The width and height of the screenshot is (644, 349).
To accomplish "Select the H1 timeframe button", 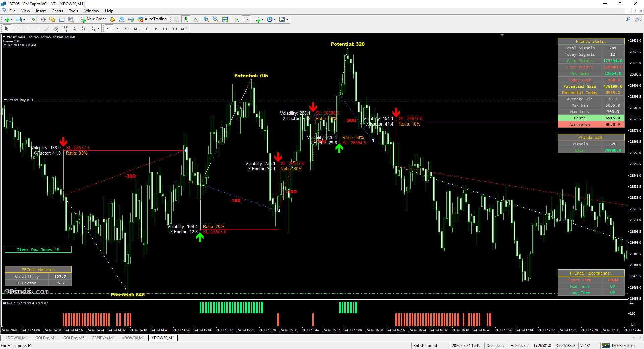I will coord(146,29).
